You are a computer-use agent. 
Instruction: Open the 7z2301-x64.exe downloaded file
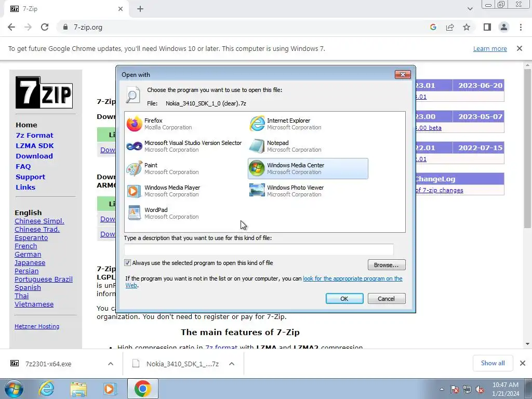coord(48,364)
